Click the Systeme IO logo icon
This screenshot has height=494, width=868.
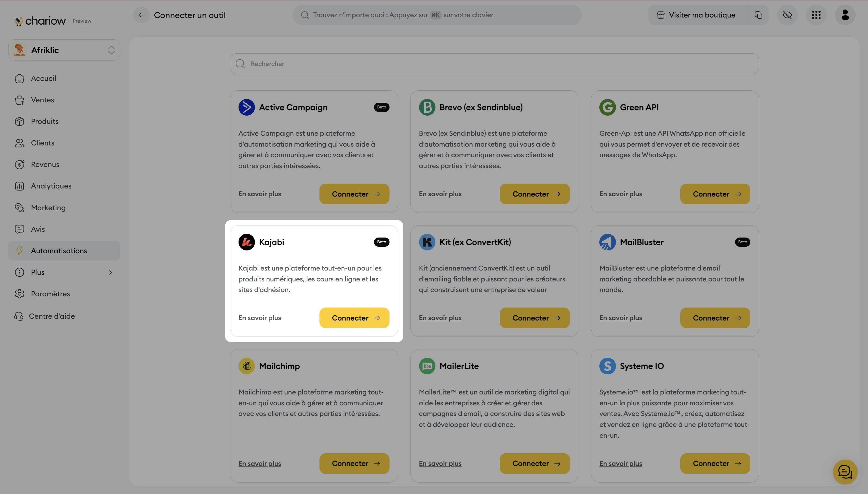pos(607,366)
